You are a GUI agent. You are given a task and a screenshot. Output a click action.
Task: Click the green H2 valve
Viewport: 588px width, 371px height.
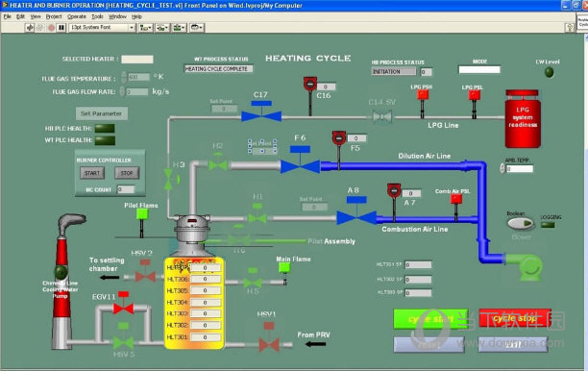point(218,165)
